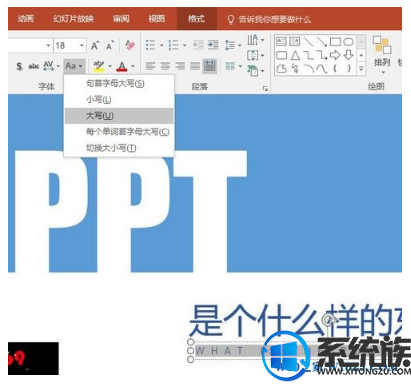
Task: Increase list indent level
Action: coord(213,45)
